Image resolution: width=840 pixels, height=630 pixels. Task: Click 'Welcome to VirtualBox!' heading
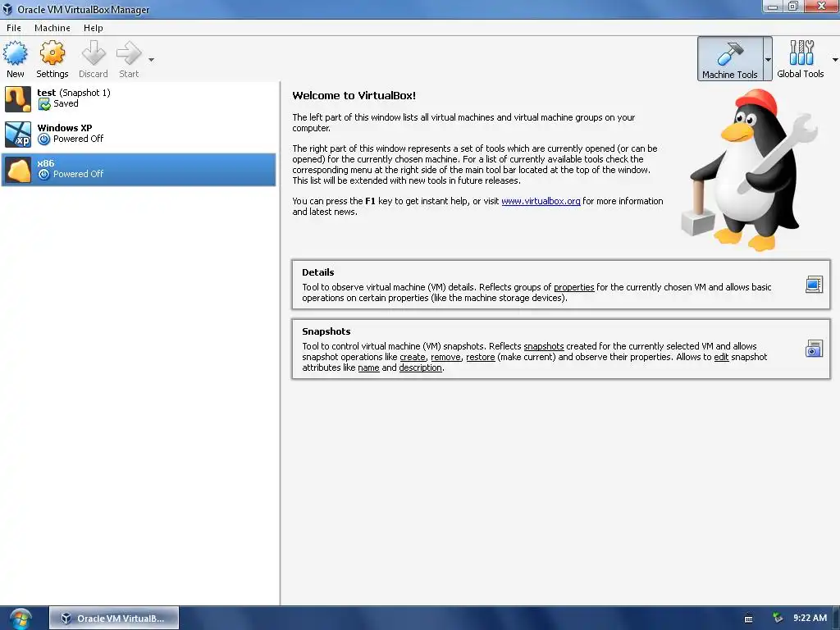354,95
